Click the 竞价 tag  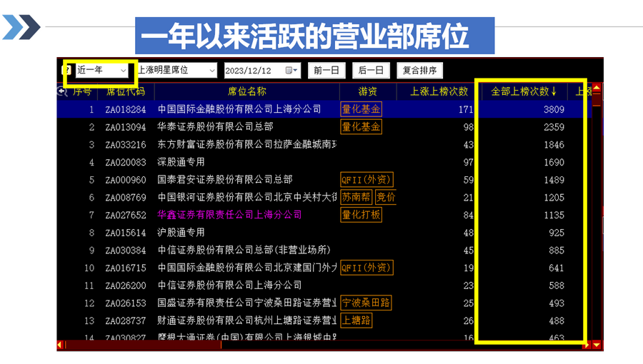click(386, 198)
